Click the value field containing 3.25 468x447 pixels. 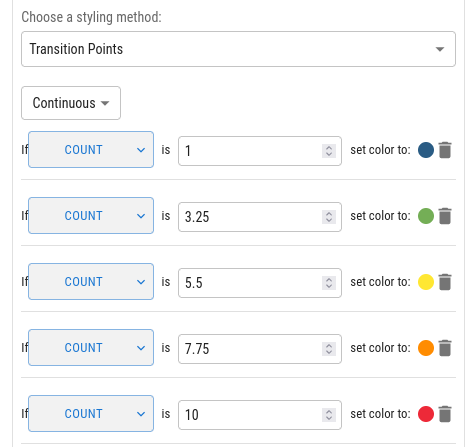tap(260, 217)
